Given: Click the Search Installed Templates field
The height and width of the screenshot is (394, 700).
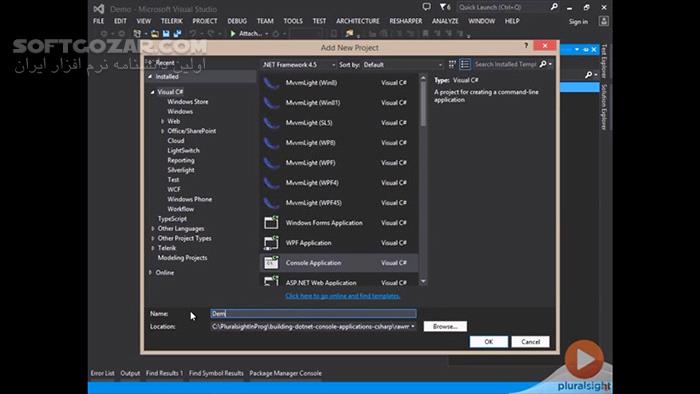Looking at the screenshot, I should click(x=505, y=64).
